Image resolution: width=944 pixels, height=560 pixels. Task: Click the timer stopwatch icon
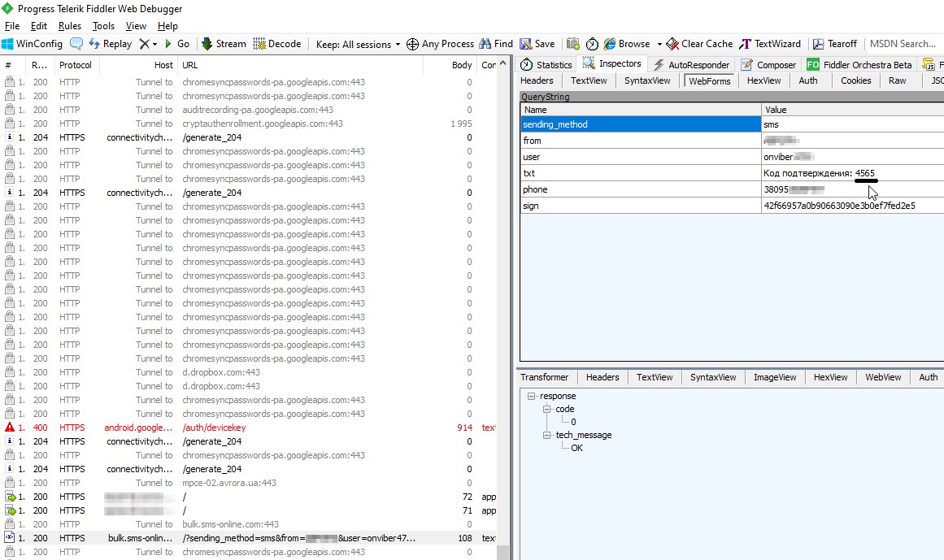[x=593, y=44]
